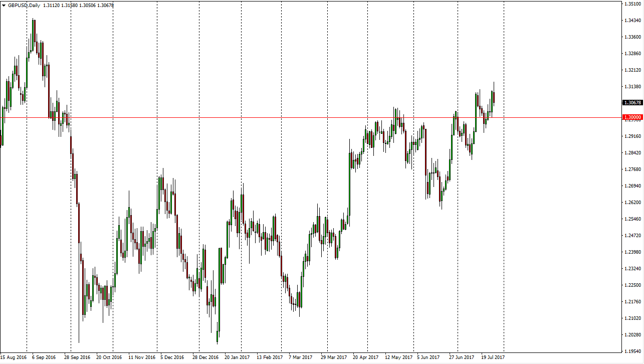Click the 13 Feb 2017 date label
The width and height of the screenshot is (644, 364).
270,357
